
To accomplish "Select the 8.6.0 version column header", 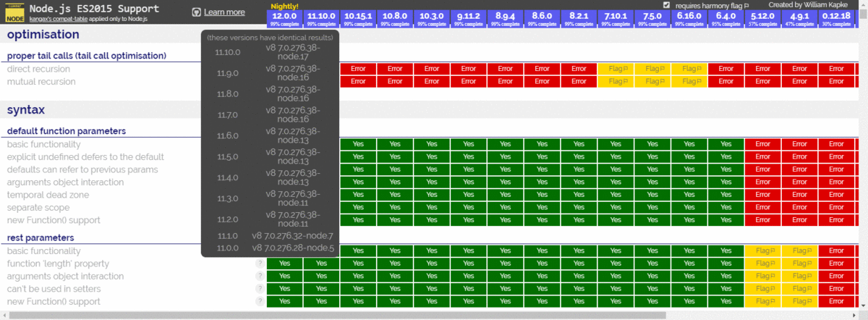I will [x=542, y=19].
